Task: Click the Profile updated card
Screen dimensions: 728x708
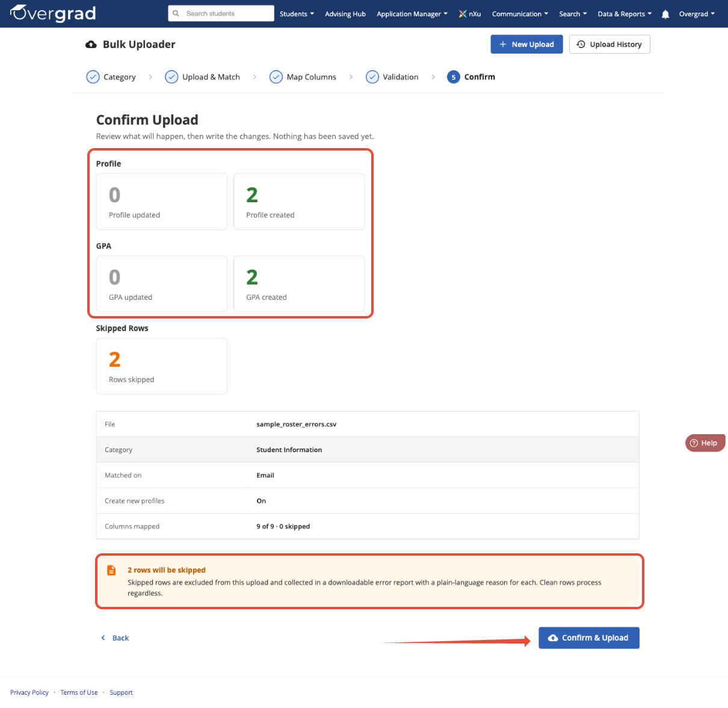Action: point(162,202)
